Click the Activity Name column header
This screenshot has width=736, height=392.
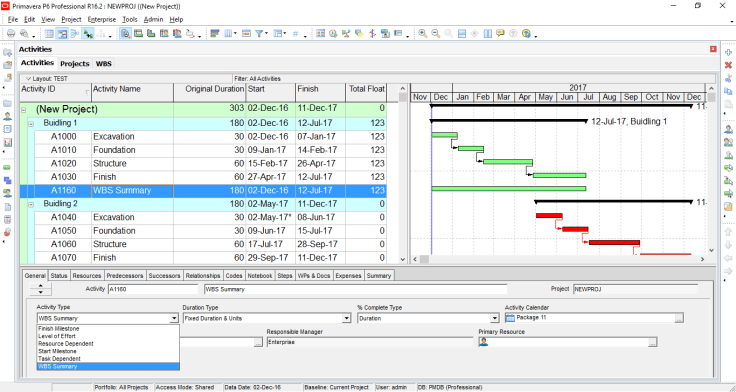132,92
